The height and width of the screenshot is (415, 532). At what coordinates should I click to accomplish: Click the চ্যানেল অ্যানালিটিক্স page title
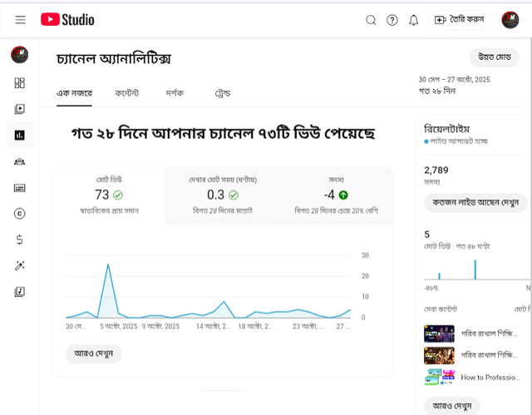(x=114, y=59)
